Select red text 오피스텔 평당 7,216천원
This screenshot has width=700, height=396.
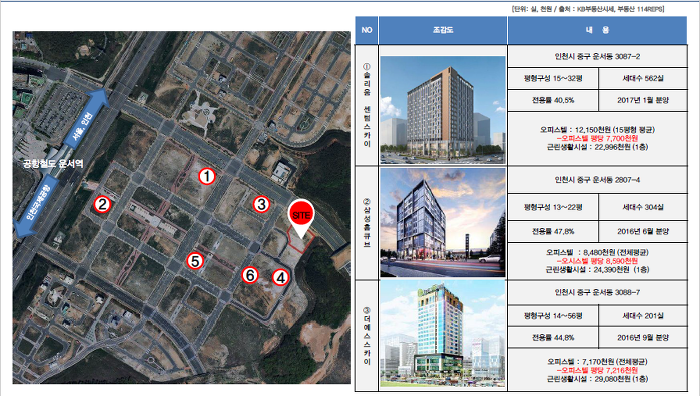(597, 370)
